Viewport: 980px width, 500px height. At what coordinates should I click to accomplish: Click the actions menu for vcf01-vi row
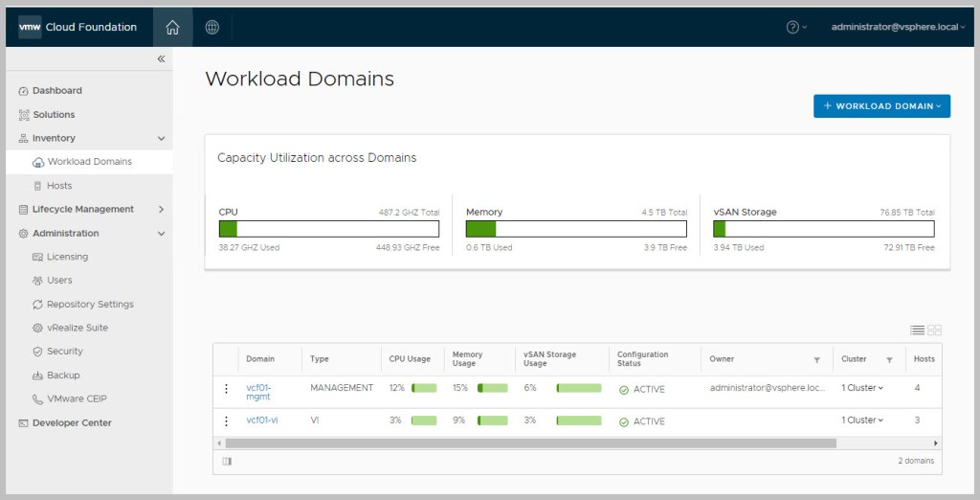[226, 421]
